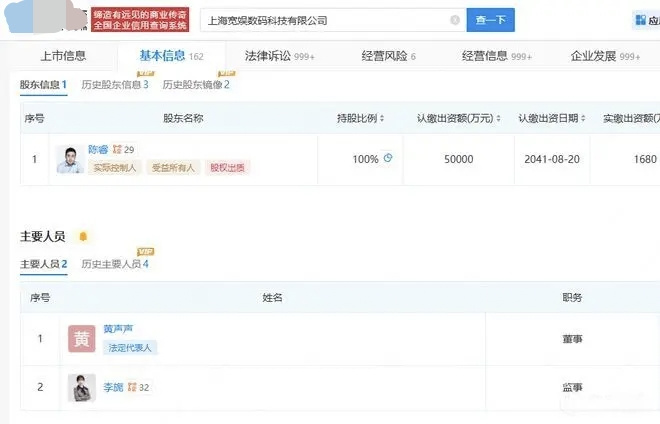Screen dimensions: 660x424
Task: Click the 职务 column header
Action: pos(572,298)
